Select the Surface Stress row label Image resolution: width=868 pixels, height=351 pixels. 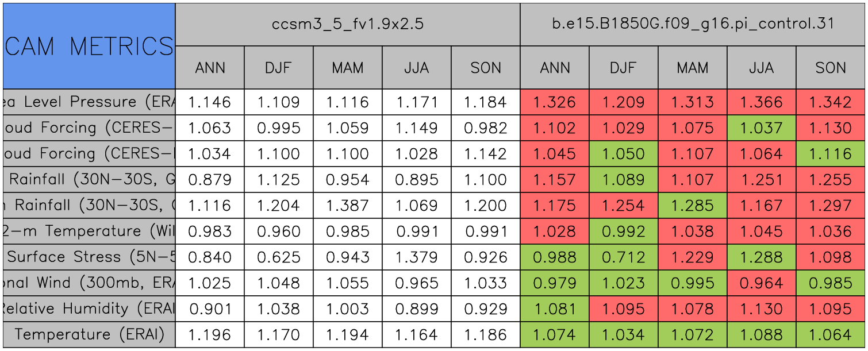pyautogui.click(x=89, y=257)
